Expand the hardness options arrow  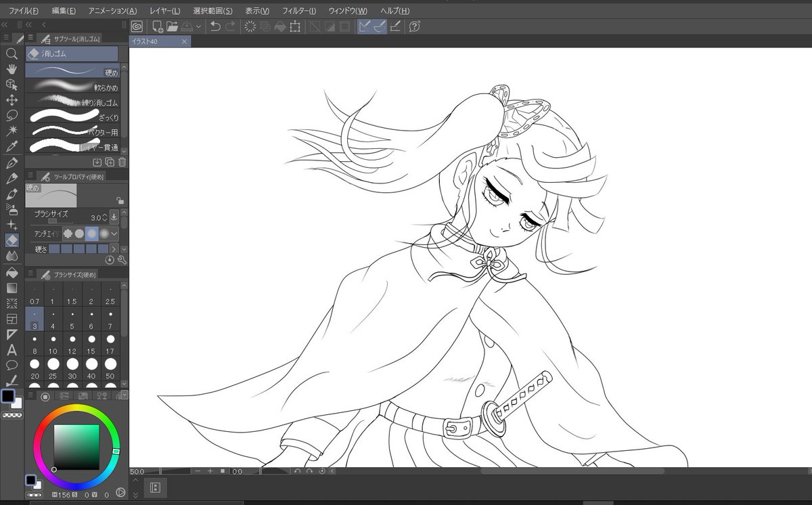tap(113, 249)
